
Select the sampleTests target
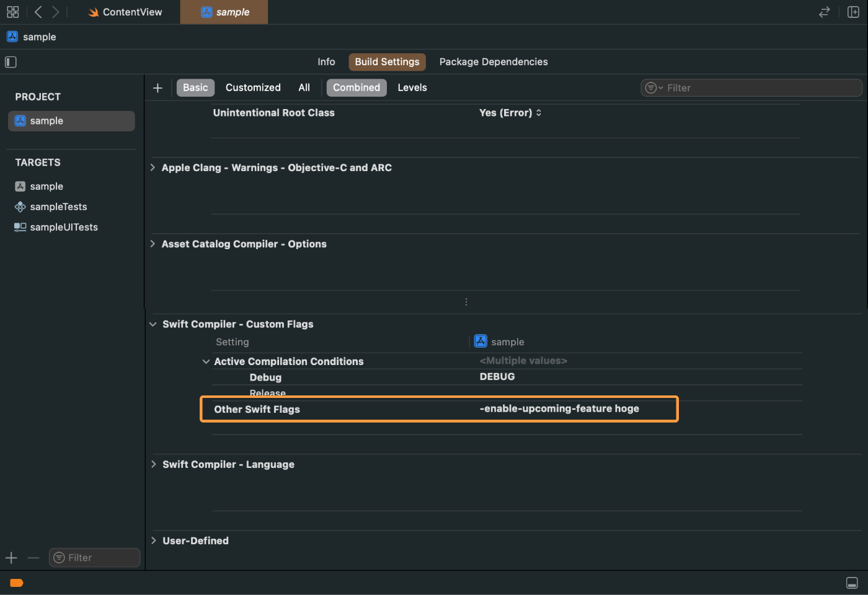point(58,206)
